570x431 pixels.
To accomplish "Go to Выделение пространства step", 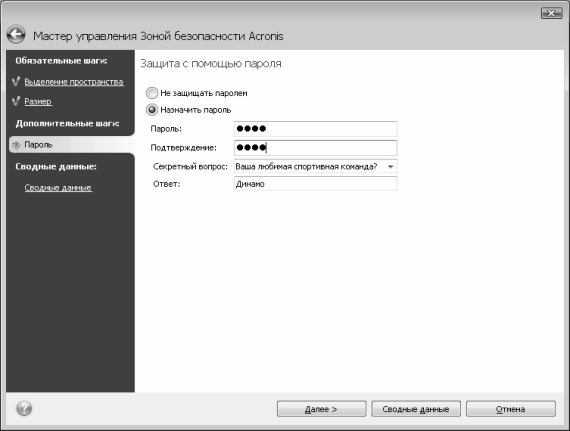I will [x=74, y=82].
